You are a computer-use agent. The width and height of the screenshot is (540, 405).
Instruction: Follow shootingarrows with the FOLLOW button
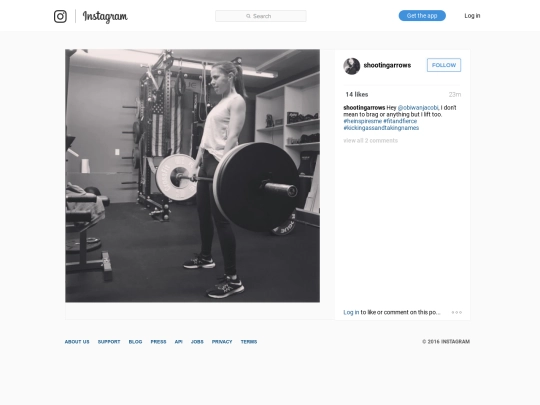(444, 65)
